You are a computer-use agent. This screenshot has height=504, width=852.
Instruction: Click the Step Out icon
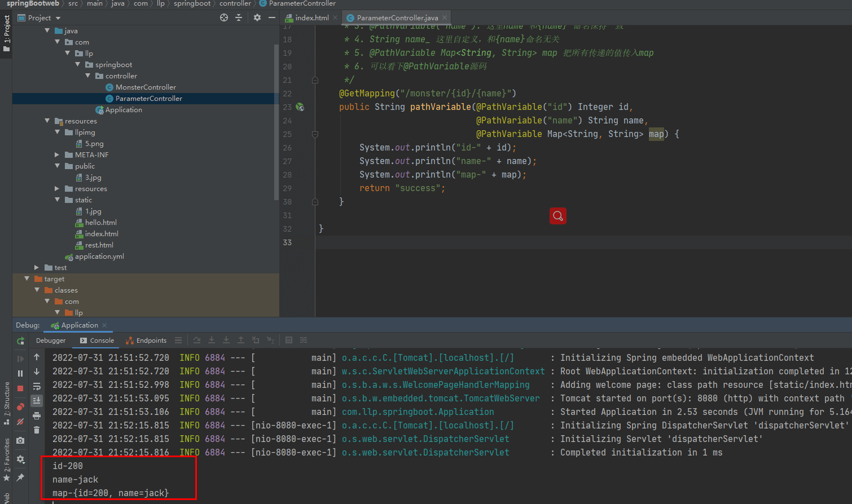[241, 340]
